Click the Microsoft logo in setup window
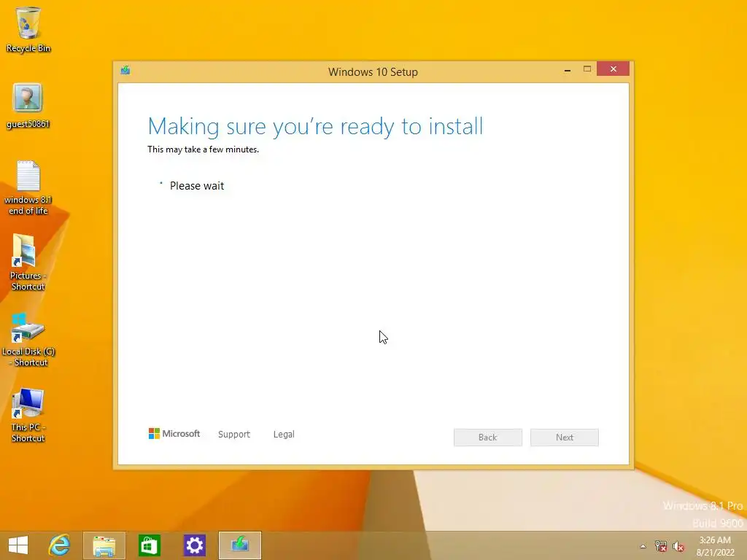This screenshot has width=747, height=560. [x=174, y=434]
